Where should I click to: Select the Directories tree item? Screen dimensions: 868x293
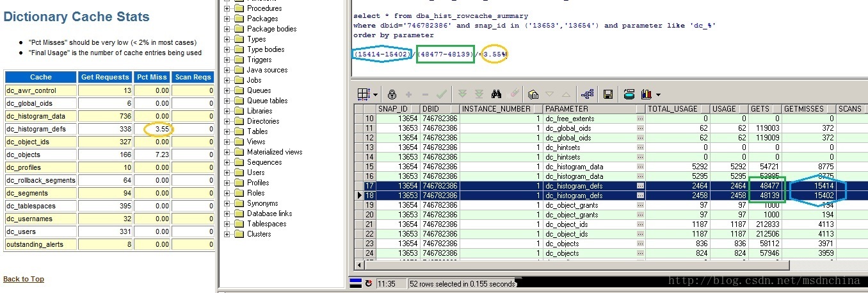click(x=262, y=121)
